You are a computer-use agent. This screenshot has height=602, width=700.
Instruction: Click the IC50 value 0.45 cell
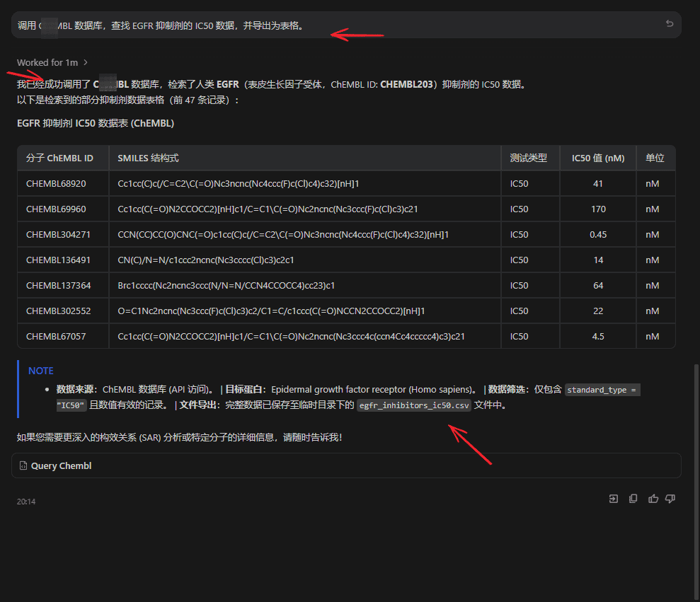[x=598, y=234]
